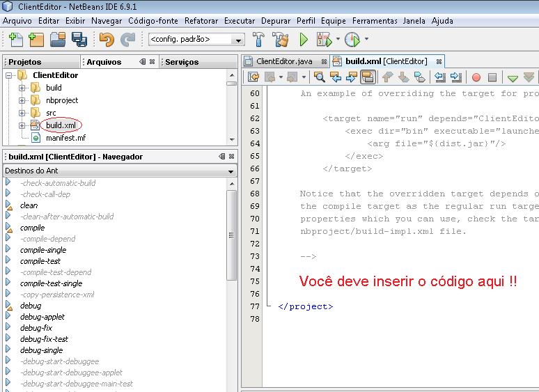539x392 pixels.
Task: Select the compile-test Ant target
Action: tap(40, 261)
